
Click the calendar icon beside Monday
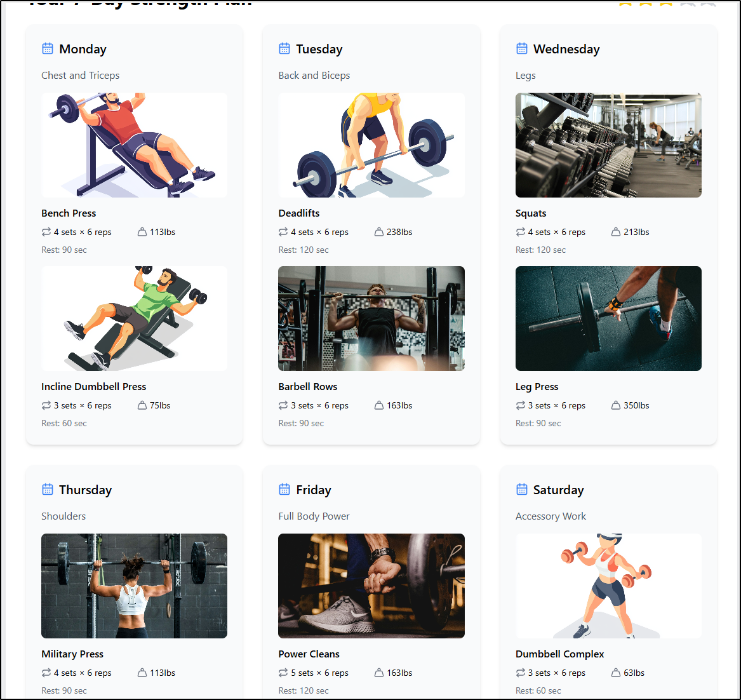(x=47, y=49)
